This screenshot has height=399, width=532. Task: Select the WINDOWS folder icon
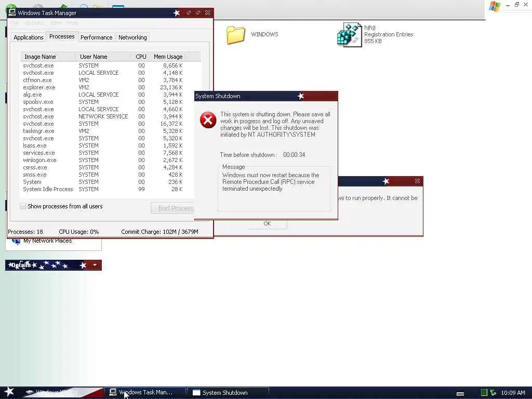coord(235,35)
